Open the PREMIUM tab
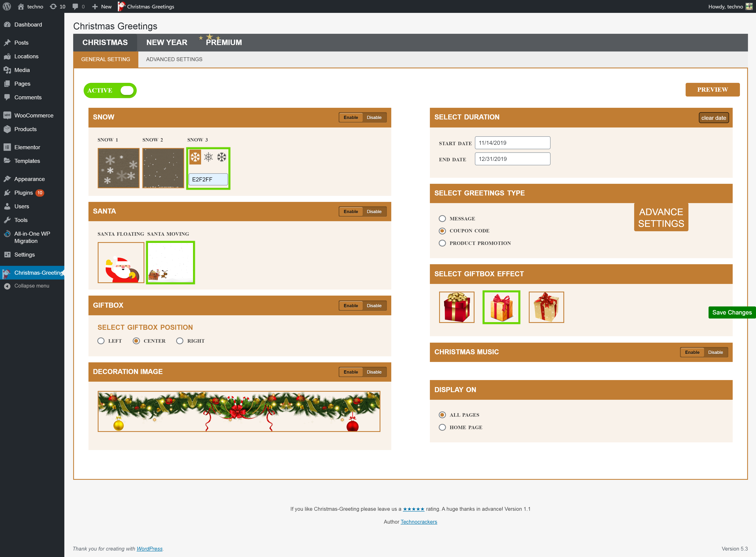 point(224,42)
